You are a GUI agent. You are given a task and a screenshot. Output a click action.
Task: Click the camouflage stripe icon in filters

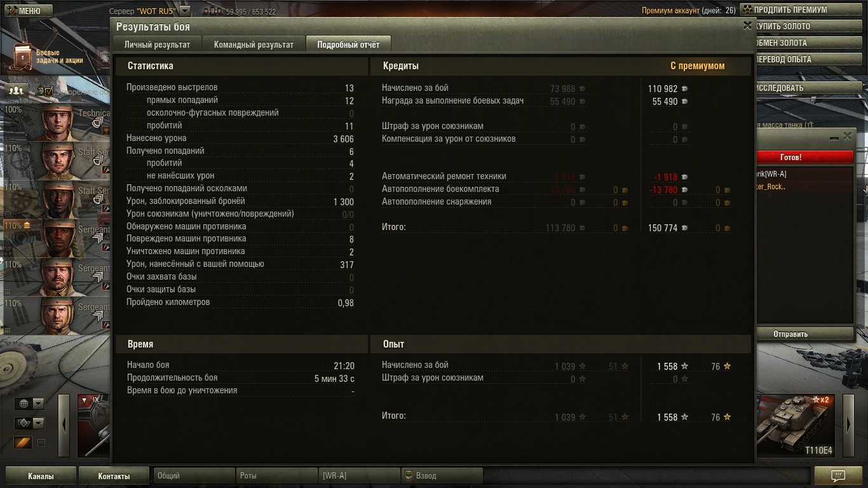pos(23,443)
